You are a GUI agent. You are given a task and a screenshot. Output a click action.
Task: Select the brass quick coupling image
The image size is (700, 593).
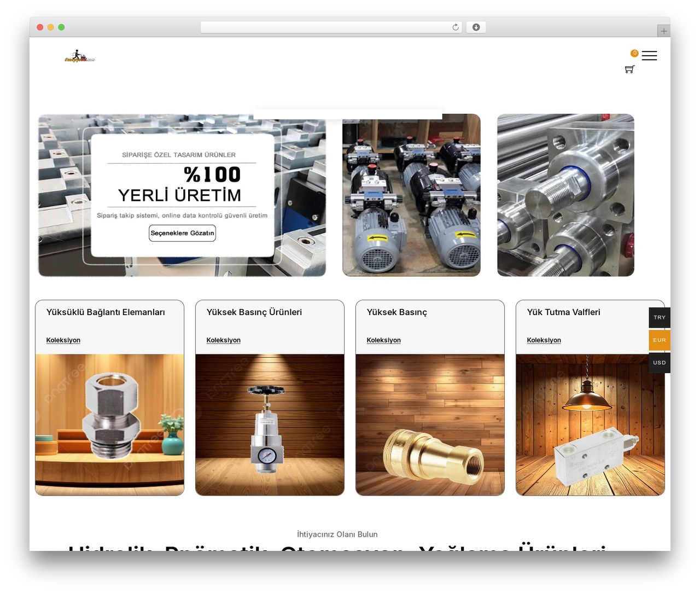[x=430, y=425]
